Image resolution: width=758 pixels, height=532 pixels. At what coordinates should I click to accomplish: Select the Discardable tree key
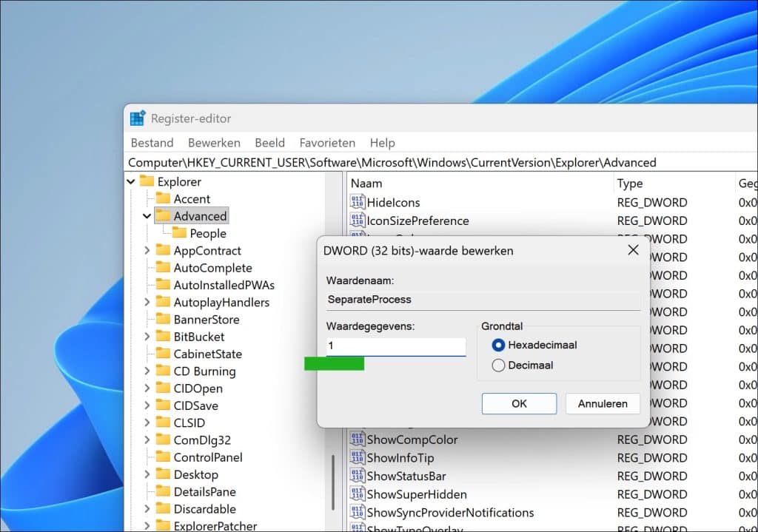(x=205, y=509)
